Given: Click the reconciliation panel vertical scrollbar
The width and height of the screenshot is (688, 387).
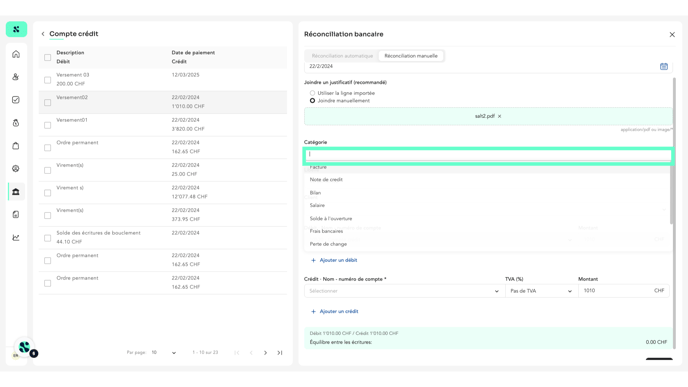Looking at the screenshot, I should (674, 213).
